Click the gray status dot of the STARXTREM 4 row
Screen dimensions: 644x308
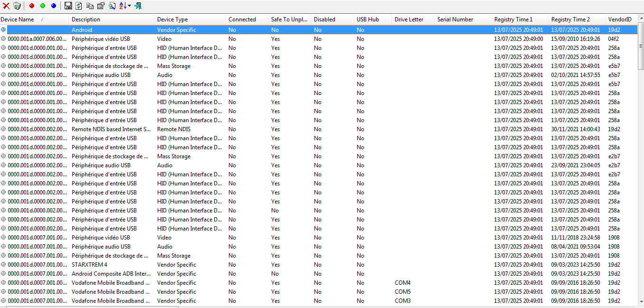point(4,264)
